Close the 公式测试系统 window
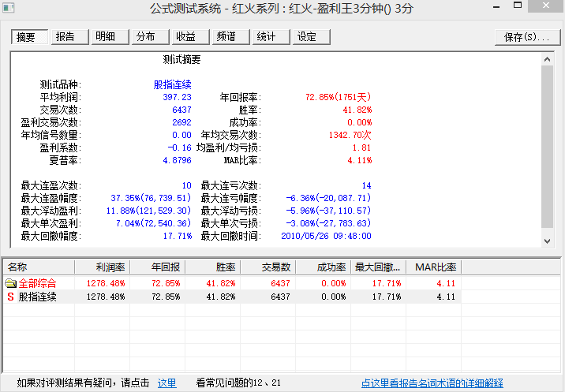 point(546,6)
